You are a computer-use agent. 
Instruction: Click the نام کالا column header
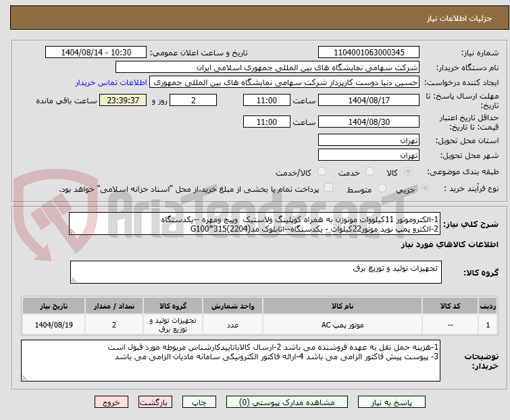click(342, 306)
